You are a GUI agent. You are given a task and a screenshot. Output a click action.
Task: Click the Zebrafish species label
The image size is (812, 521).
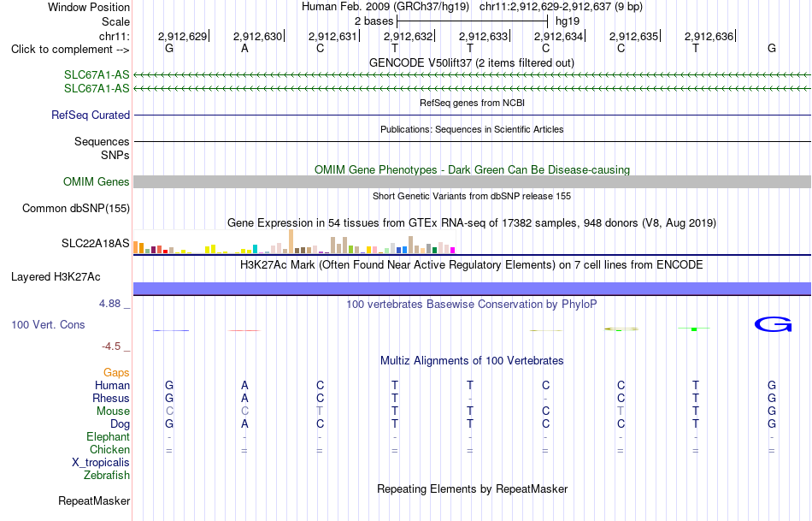click(107, 476)
